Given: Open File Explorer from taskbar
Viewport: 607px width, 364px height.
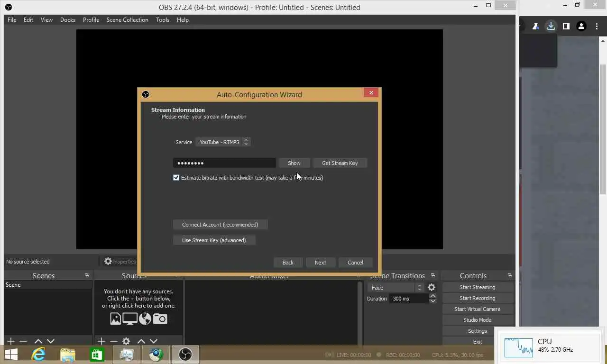Looking at the screenshot, I should [68, 354].
